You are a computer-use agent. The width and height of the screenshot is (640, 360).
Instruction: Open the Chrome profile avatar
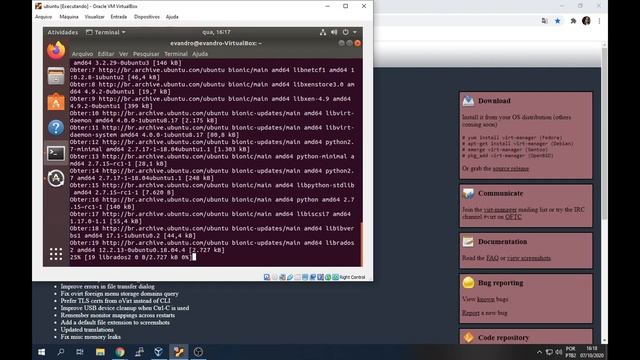[587, 21]
